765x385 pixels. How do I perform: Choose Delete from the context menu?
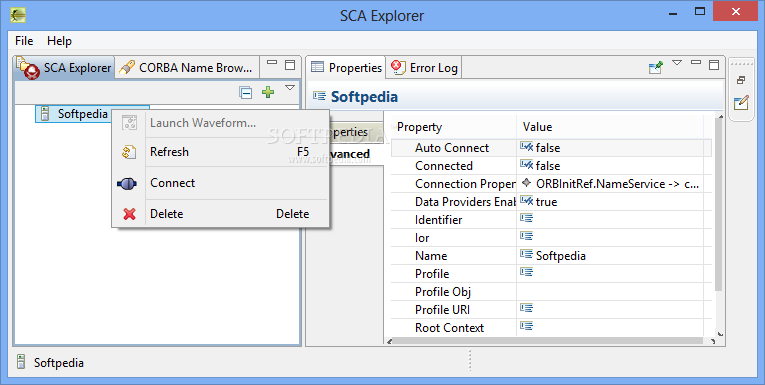220,214
